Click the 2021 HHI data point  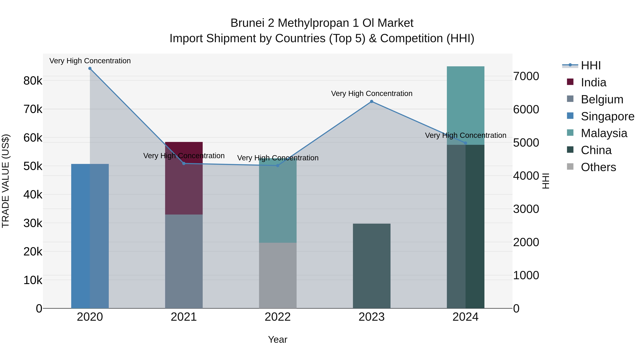tap(184, 163)
